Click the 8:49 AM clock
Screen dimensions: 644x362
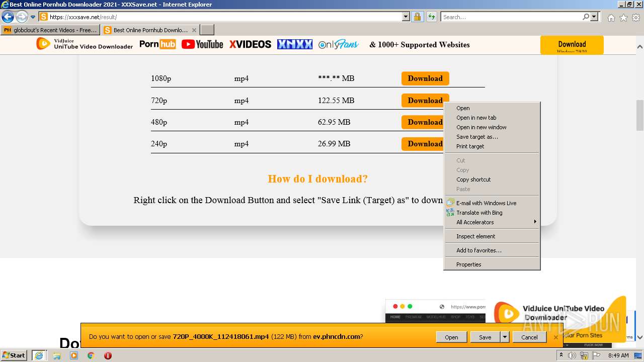[618, 355]
